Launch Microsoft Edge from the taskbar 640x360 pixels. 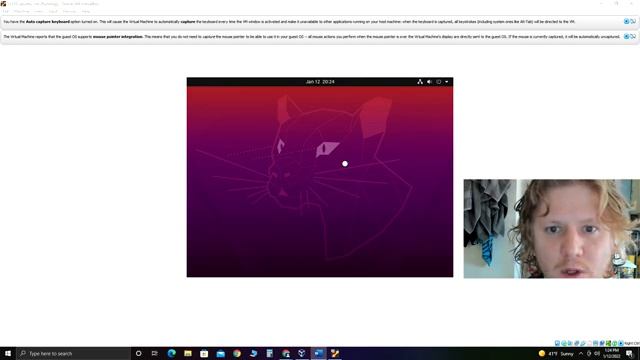coord(171,353)
